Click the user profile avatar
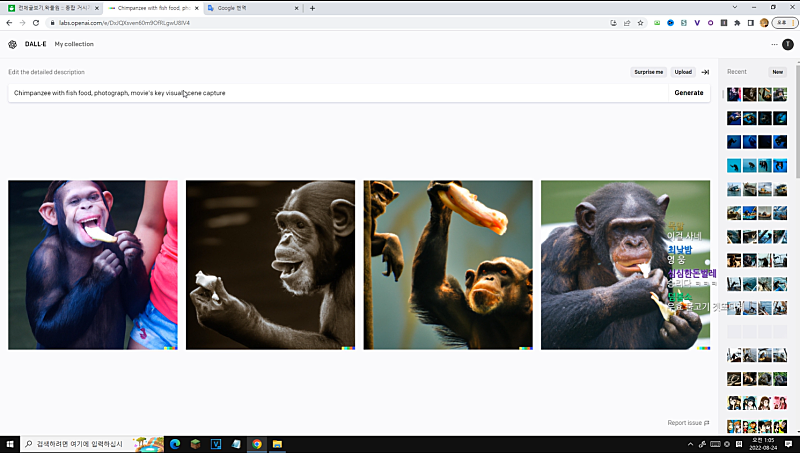Screen dimensions: 800x453 (x=788, y=44)
